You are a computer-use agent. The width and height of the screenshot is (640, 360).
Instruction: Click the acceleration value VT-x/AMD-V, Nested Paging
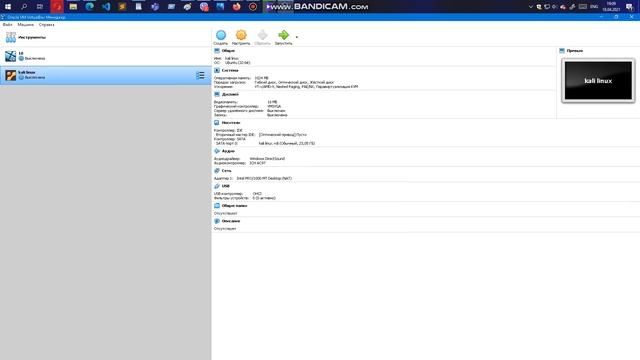tap(306, 87)
